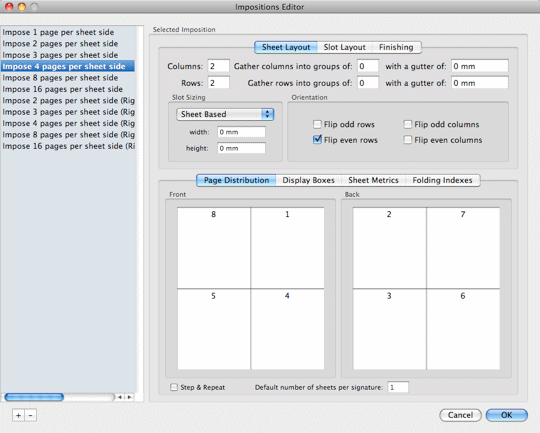540x433 pixels.
Task: Focus the Rows input field
Action: 218,83
